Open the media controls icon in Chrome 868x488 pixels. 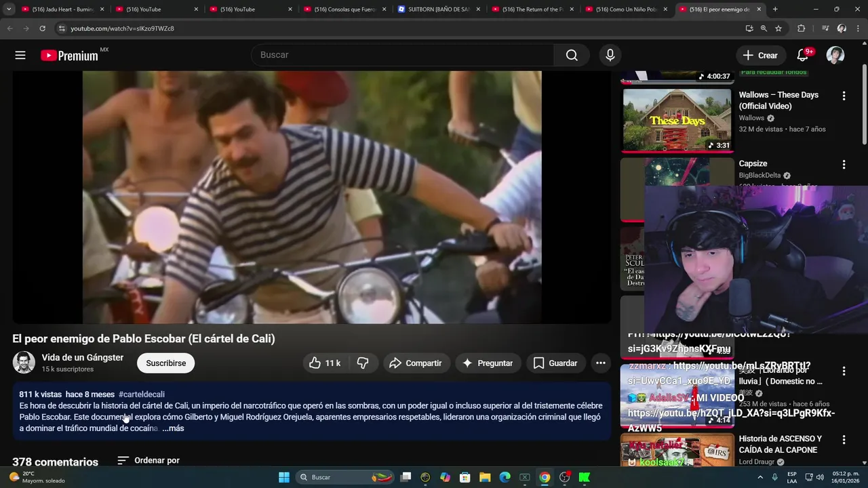(825, 28)
